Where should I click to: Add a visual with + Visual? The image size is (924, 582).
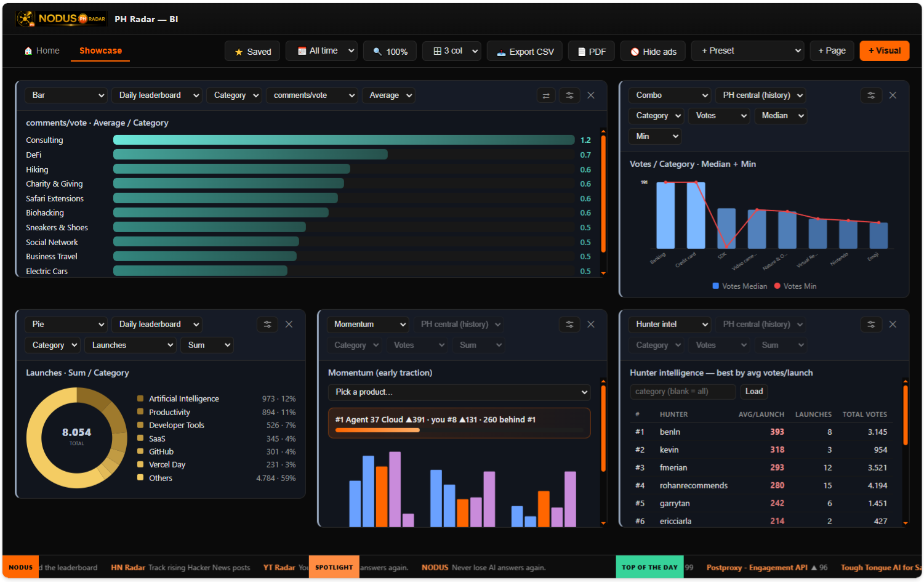884,51
